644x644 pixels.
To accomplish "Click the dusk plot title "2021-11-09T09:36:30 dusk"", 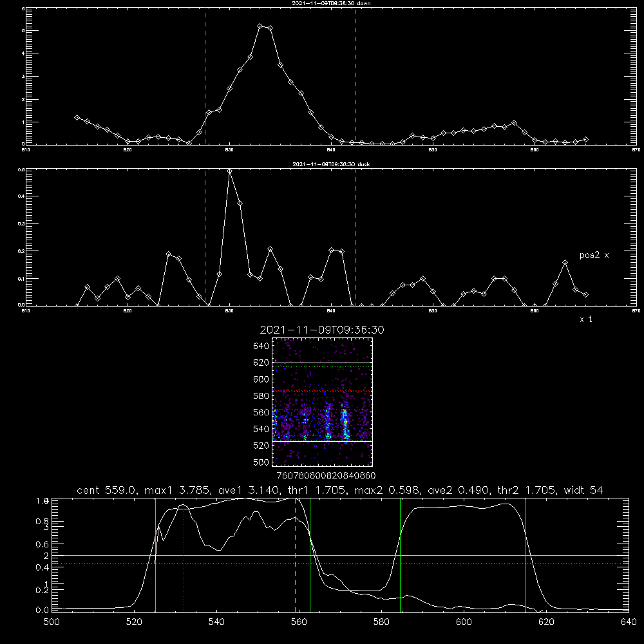I will click(x=331, y=164).
